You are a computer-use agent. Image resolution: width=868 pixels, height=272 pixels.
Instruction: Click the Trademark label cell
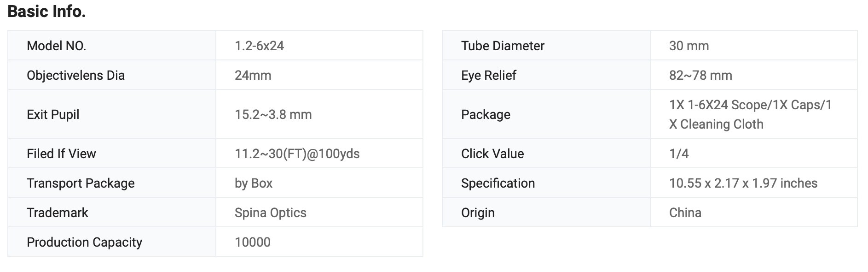(112, 213)
